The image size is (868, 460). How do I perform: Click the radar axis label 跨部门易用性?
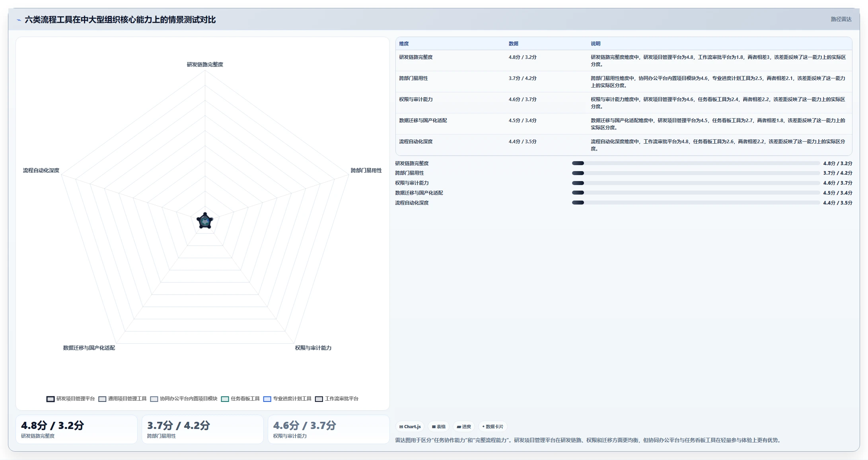(366, 170)
